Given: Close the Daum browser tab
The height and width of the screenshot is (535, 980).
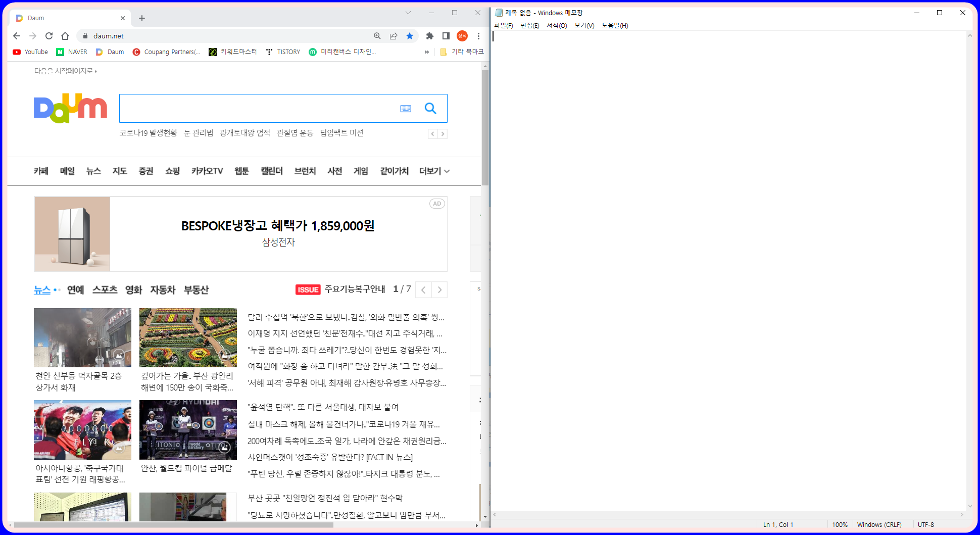Looking at the screenshot, I should pyautogui.click(x=123, y=18).
